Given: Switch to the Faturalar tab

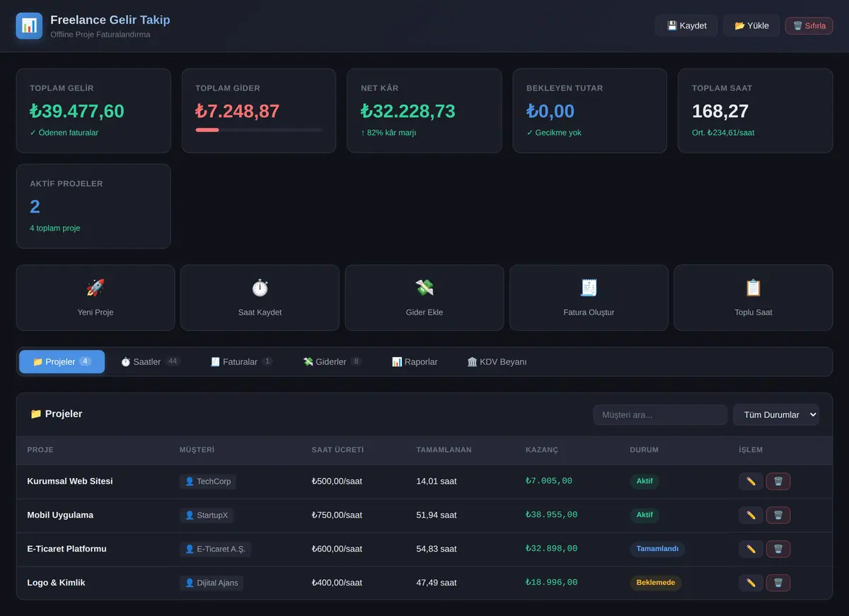Looking at the screenshot, I should [x=241, y=361].
